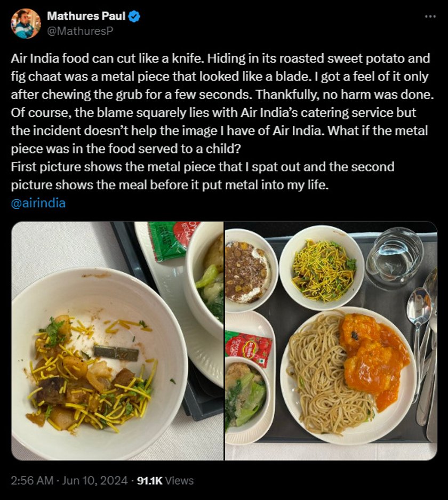View the 91.1K Views count
This screenshot has width=448, height=500.
165,481
